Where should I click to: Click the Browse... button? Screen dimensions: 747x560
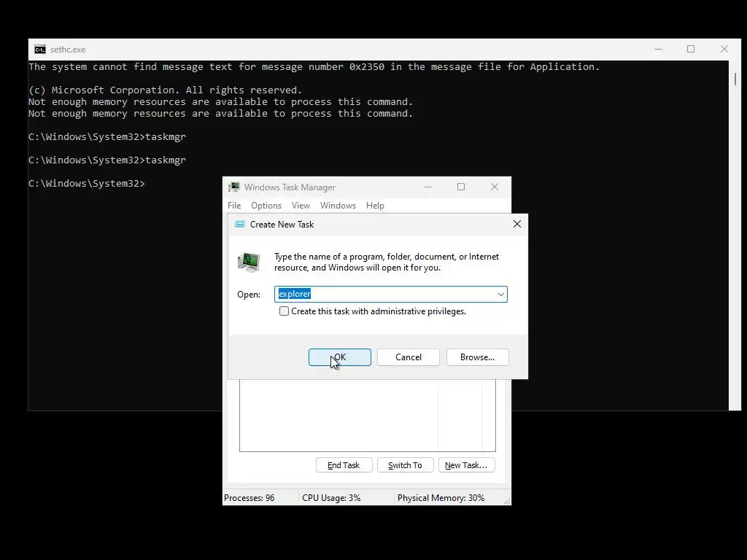(x=477, y=357)
